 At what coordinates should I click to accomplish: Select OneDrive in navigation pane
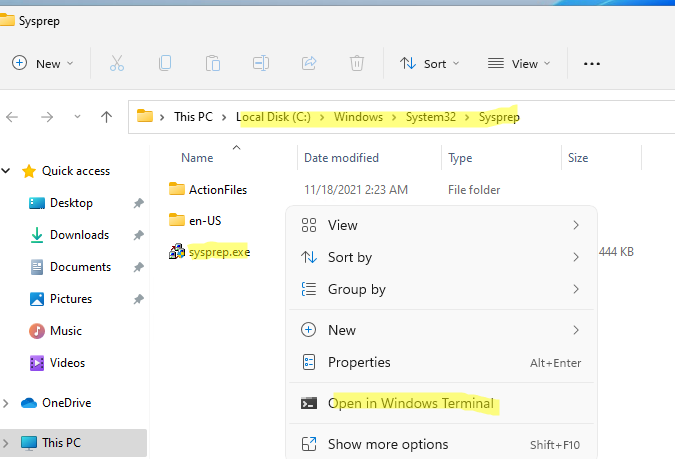pyautogui.click(x=66, y=403)
